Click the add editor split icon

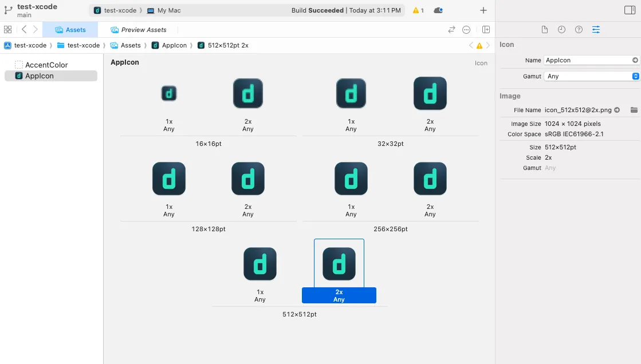[x=486, y=29]
